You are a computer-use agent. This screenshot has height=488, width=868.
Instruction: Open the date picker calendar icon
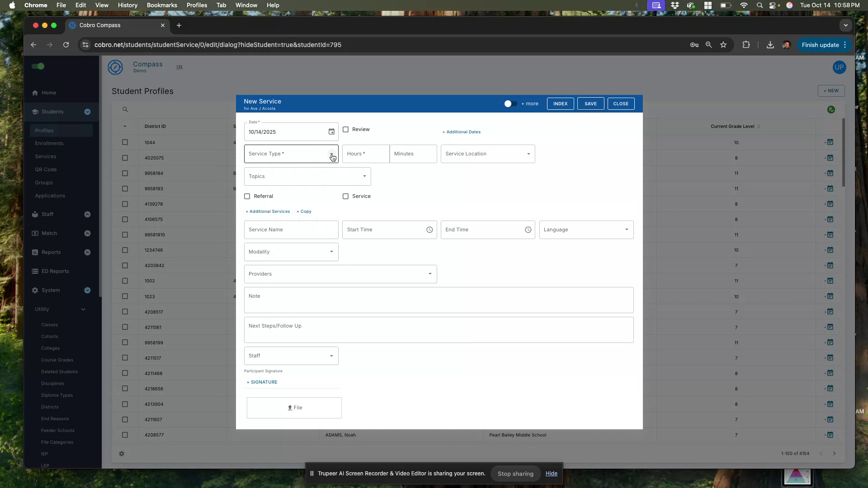[x=331, y=131]
